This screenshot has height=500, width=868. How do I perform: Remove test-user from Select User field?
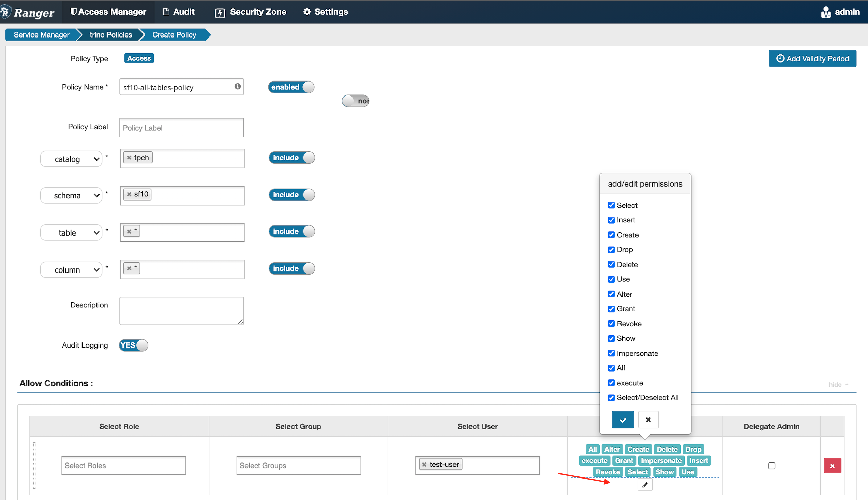pos(424,464)
